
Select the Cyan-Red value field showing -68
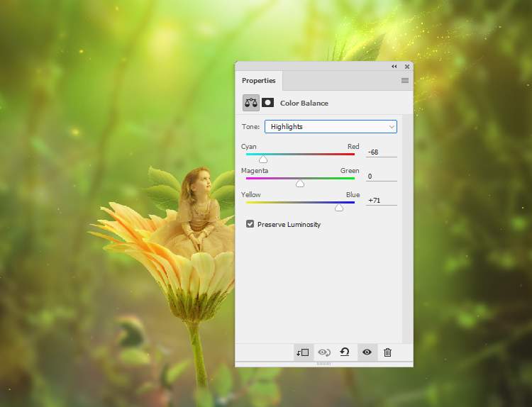[382, 152]
